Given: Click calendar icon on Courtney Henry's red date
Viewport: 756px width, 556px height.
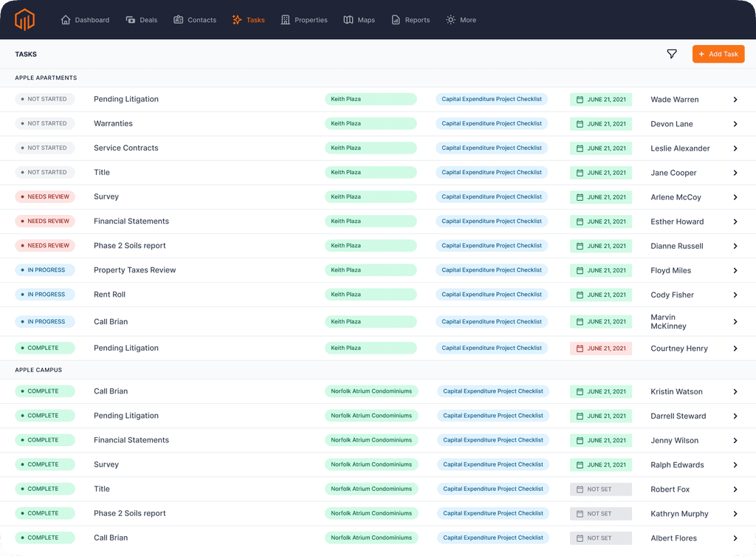Looking at the screenshot, I should click(x=581, y=348).
